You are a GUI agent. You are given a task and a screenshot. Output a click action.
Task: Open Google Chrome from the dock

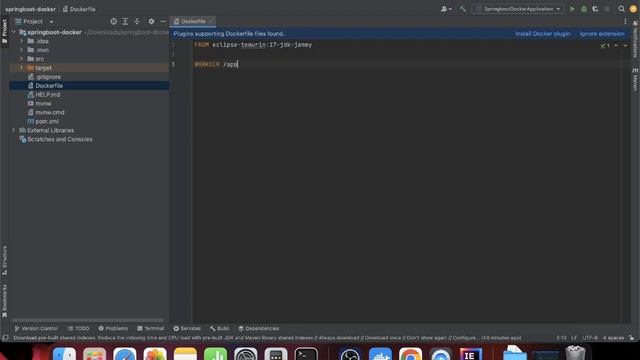click(411, 354)
